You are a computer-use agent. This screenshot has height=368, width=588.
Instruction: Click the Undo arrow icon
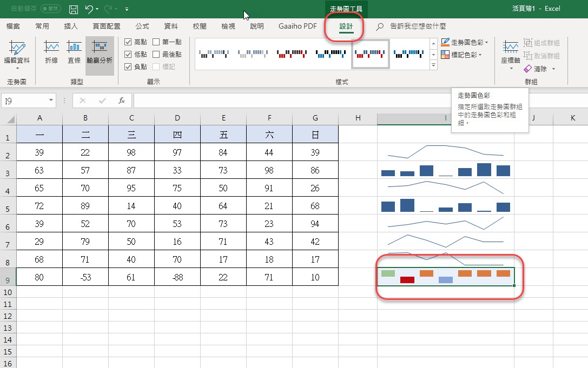90,9
